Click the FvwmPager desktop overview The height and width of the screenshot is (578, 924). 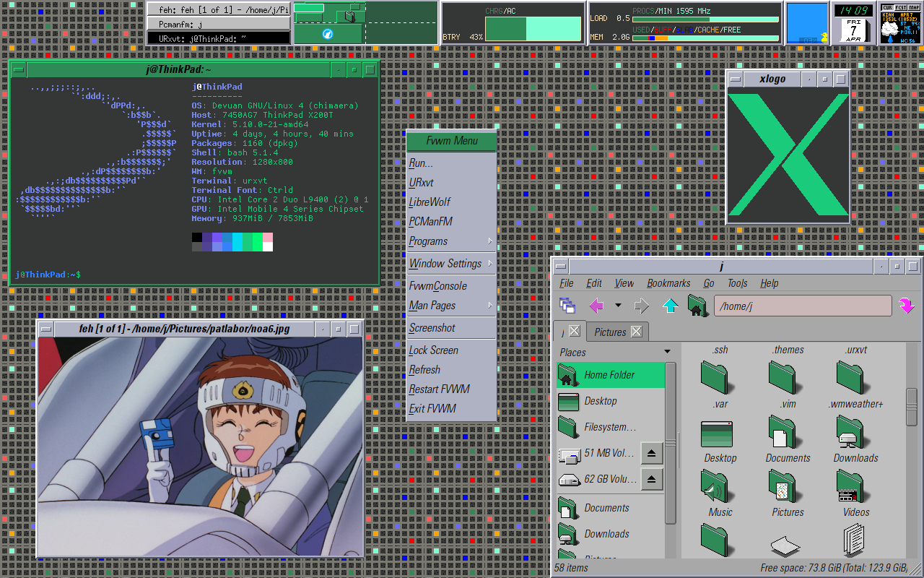[x=365, y=23]
